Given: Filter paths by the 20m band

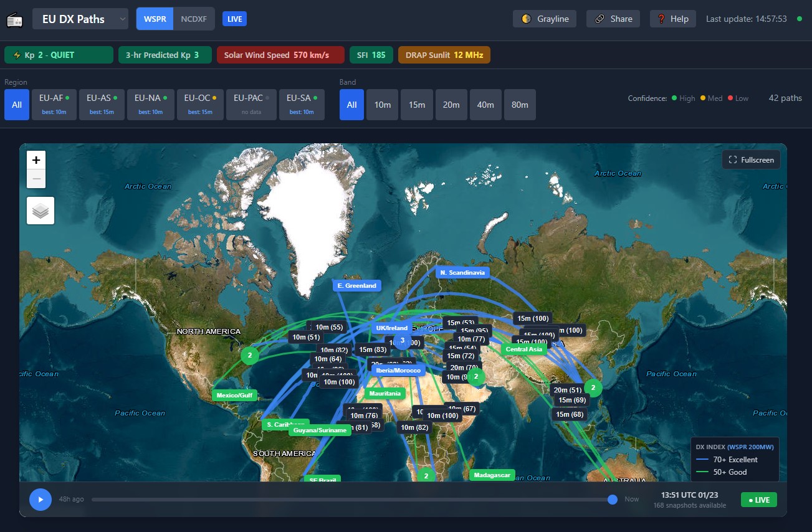Looking at the screenshot, I should click(451, 105).
